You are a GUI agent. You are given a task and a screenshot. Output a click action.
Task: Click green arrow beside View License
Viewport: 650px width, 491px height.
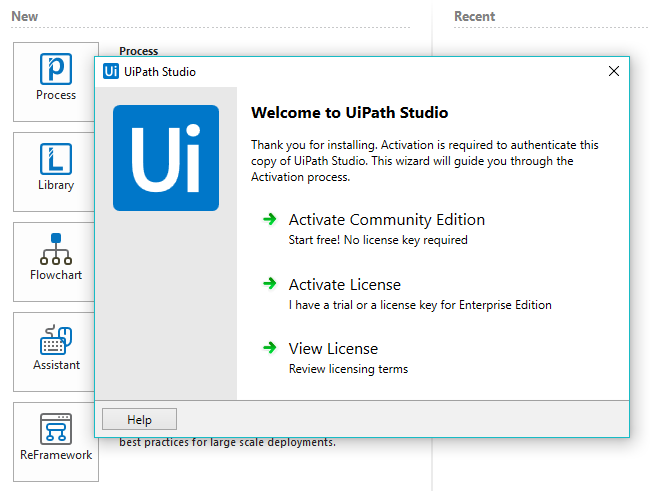[269, 348]
